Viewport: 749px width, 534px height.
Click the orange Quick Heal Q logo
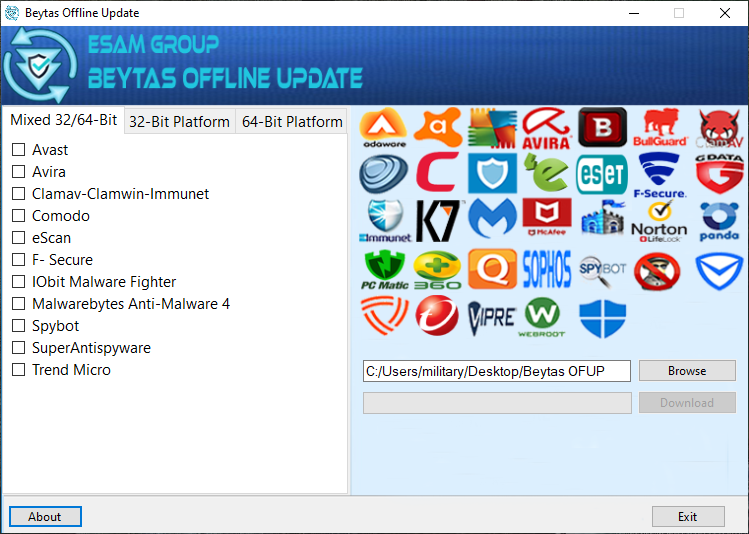tap(492, 269)
